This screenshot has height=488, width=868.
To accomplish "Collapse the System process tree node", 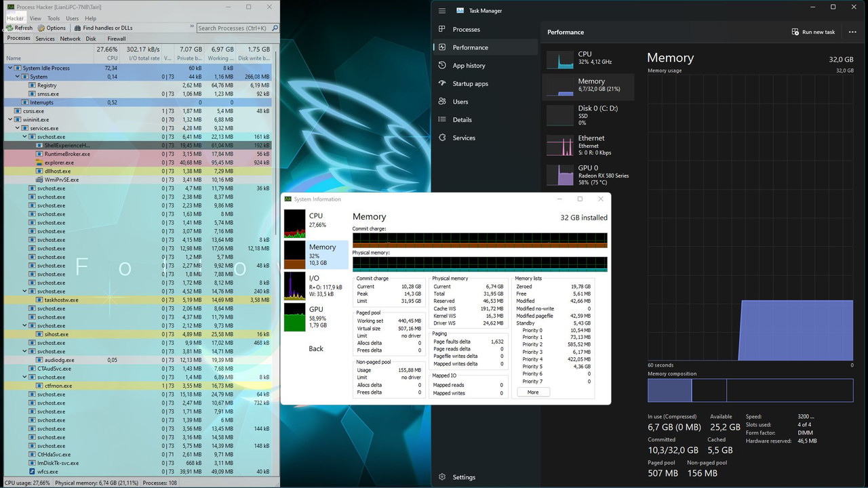I will click(x=18, y=77).
